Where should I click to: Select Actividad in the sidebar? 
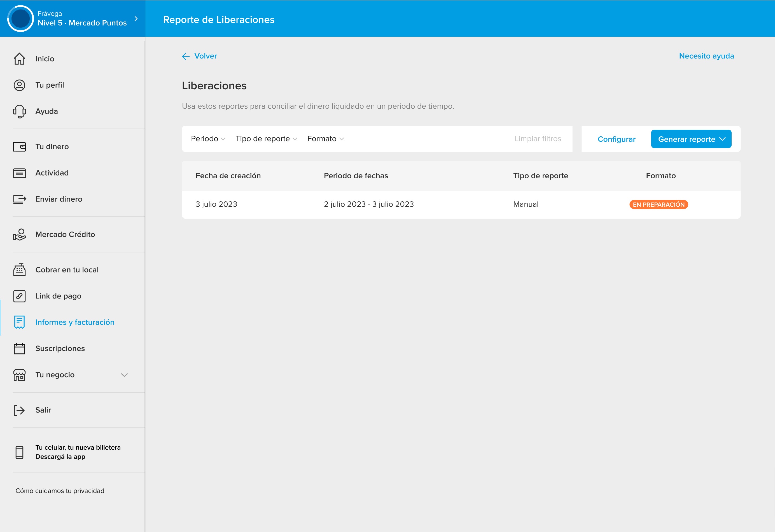coord(52,173)
